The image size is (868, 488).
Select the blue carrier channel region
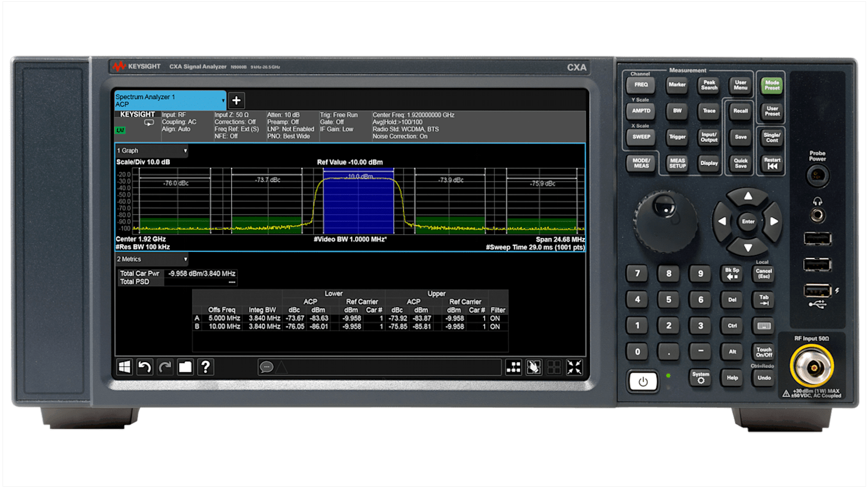click(x=358, y=200)
